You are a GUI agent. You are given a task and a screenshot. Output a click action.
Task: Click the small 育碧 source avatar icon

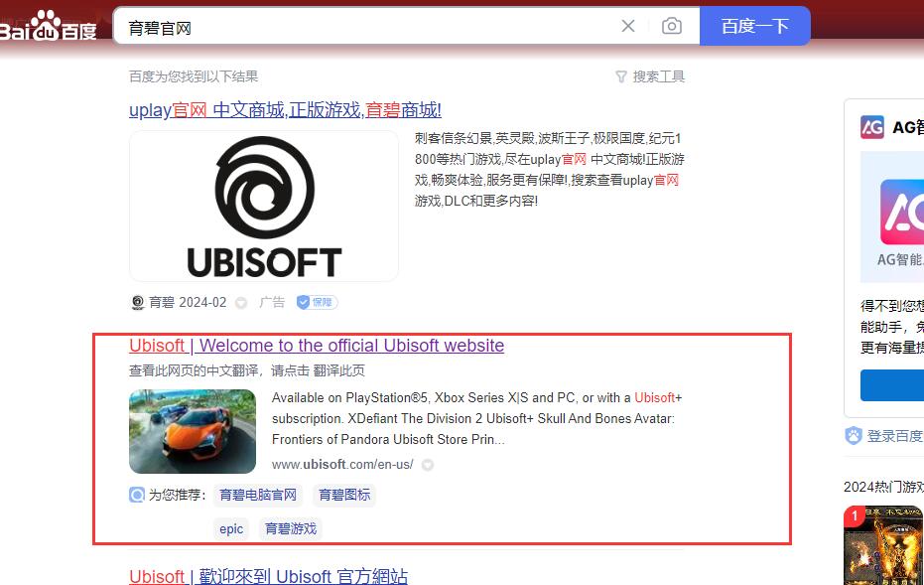[x=137, y=303]
